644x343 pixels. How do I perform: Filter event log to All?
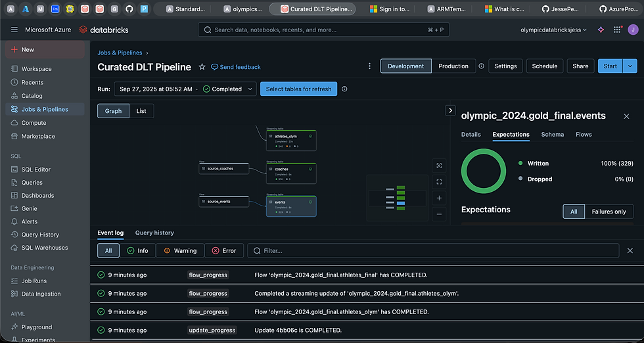(x=108, y=250)
